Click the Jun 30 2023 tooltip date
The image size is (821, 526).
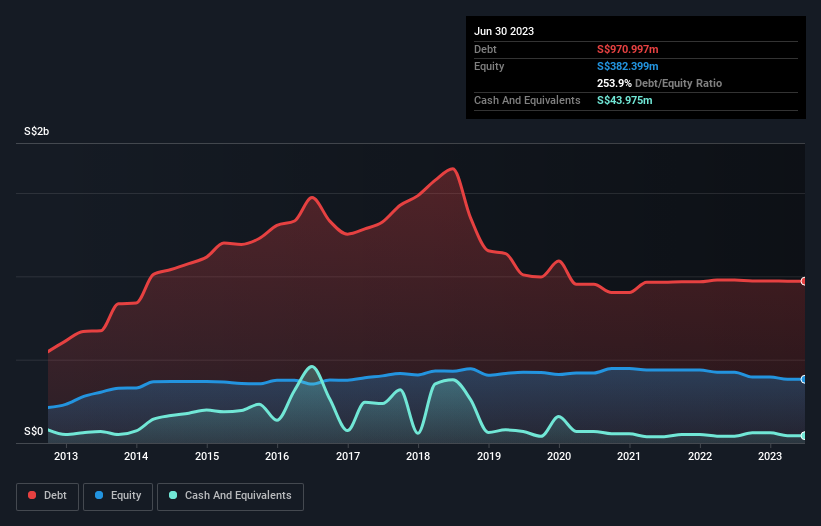[504, 31]
